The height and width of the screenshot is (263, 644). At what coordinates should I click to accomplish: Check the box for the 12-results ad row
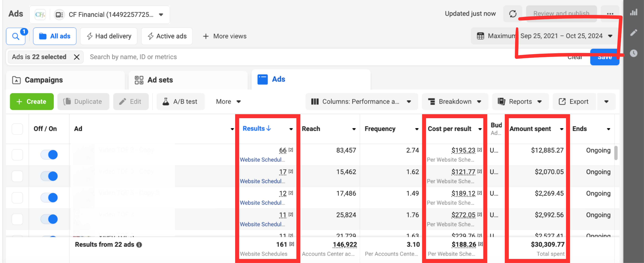click(x=17, y=197)
